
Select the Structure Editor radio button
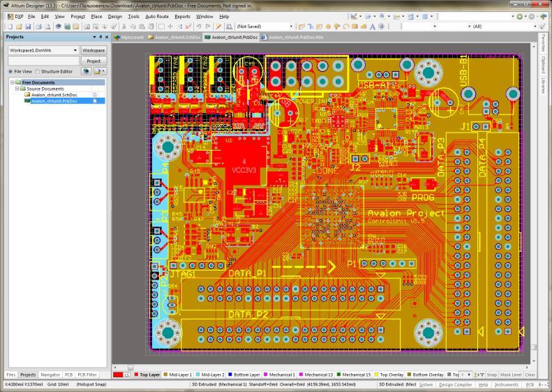tap(37, 71)
